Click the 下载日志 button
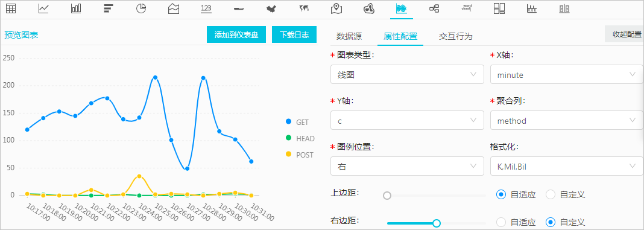 (294, 34)
